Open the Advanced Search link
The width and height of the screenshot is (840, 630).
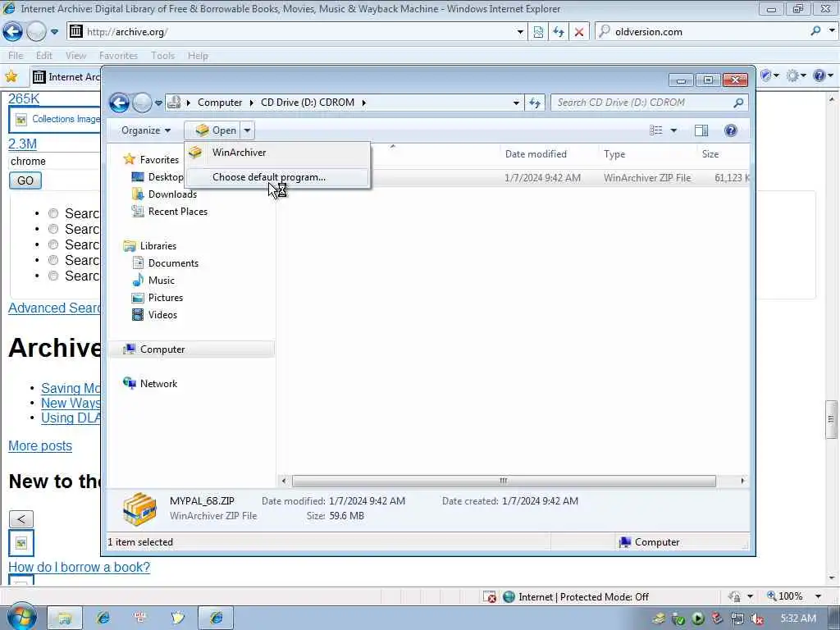[x=54, y=308]
